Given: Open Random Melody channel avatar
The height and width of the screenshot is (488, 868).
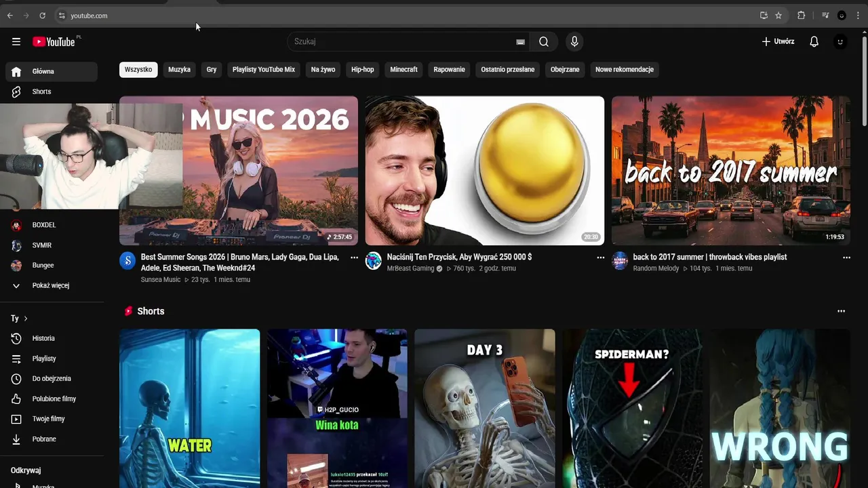Looking at the screenshot, I should (620, 261).
